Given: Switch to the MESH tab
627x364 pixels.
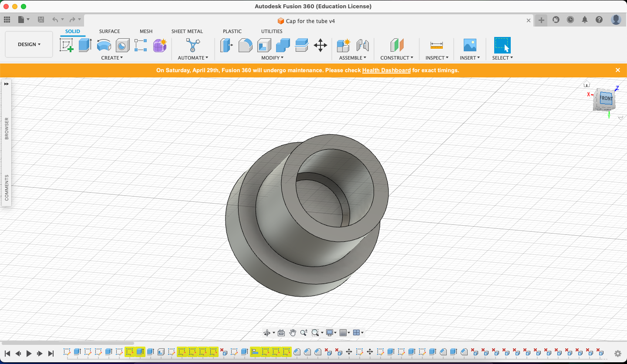Looking at the screenshot, I should pyautogui.click(x=146, y=31).
